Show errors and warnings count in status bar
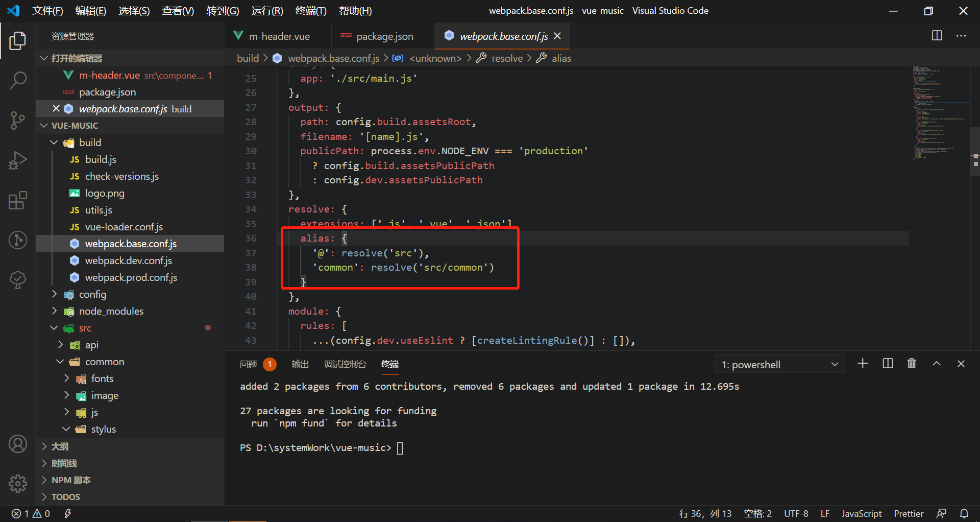 point(31,514)
